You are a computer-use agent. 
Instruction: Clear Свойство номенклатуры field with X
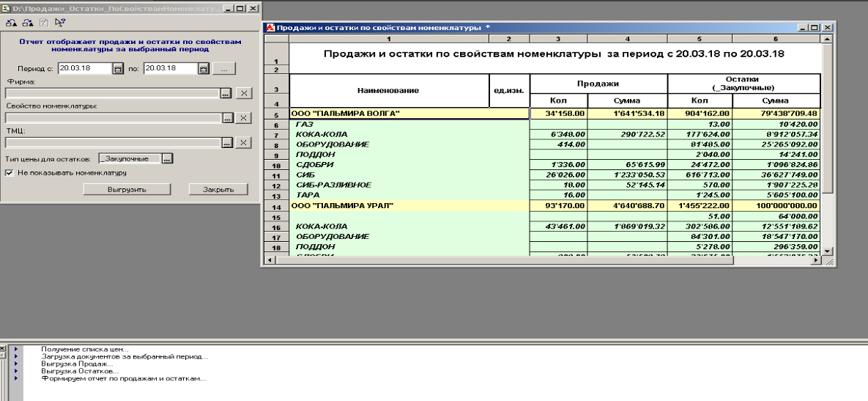pos(244,118)
